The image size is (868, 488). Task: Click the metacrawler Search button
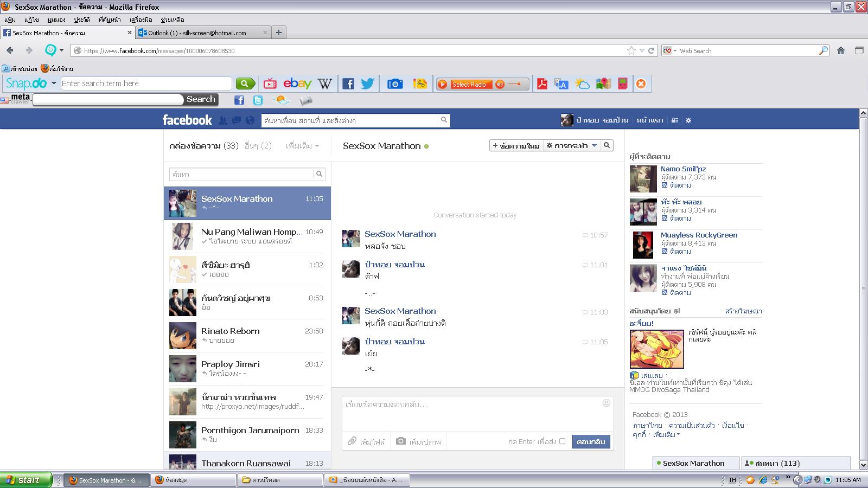(201, 99)
